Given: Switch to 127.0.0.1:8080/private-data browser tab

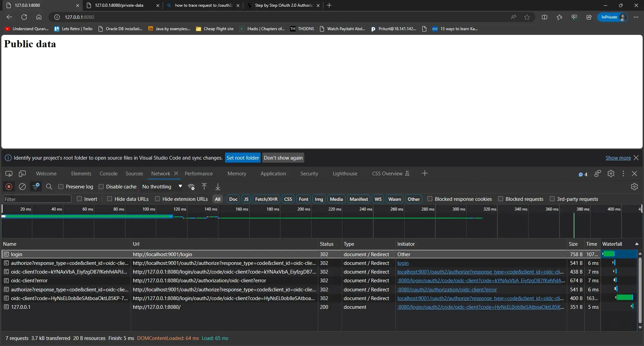Looking at the screenshot, I should click(x=122, y=5).
